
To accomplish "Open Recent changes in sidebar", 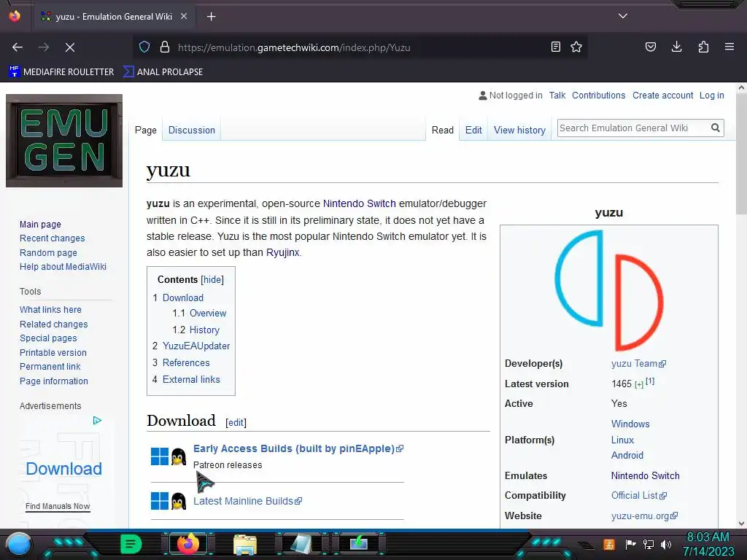I will [52, 238].
